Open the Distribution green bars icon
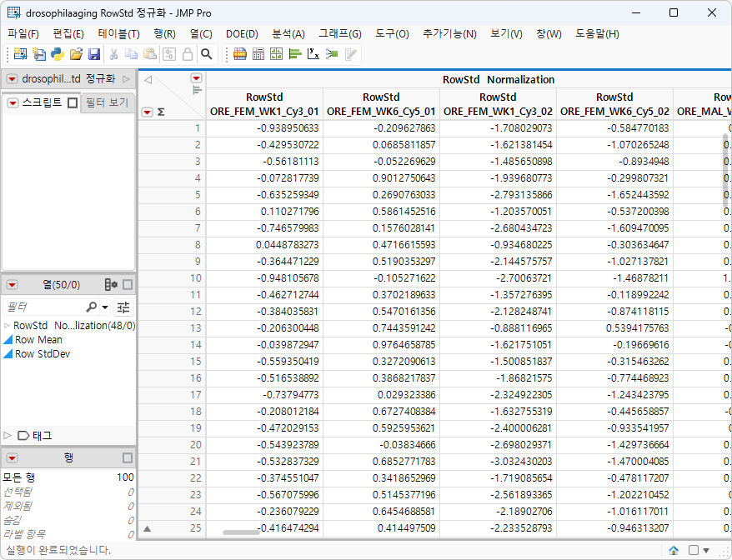 [x=295, y=54]
